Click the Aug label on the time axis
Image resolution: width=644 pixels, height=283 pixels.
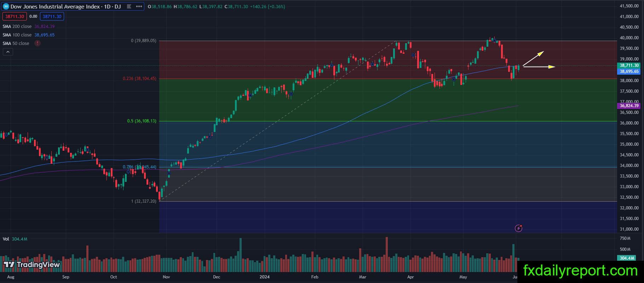coord(11,277)
